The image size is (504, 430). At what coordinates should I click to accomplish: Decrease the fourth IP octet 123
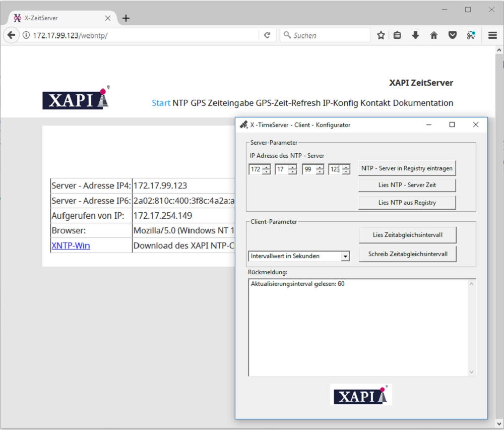pos(346,171)
